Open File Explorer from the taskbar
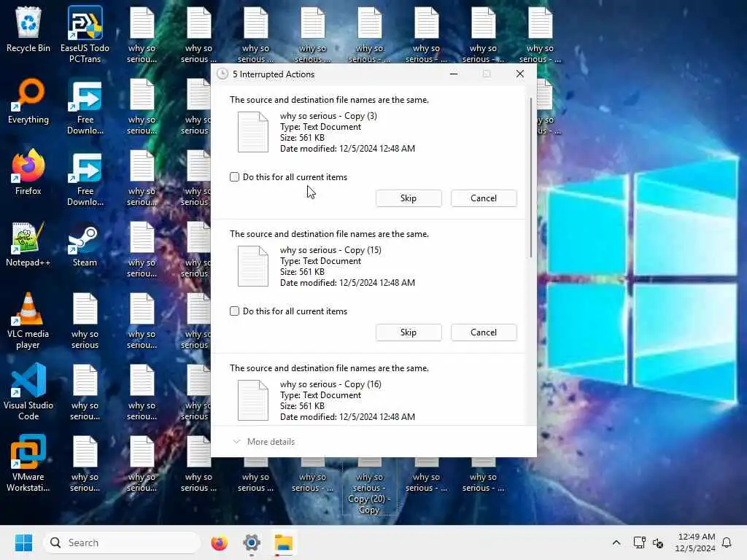 point(284,542)
